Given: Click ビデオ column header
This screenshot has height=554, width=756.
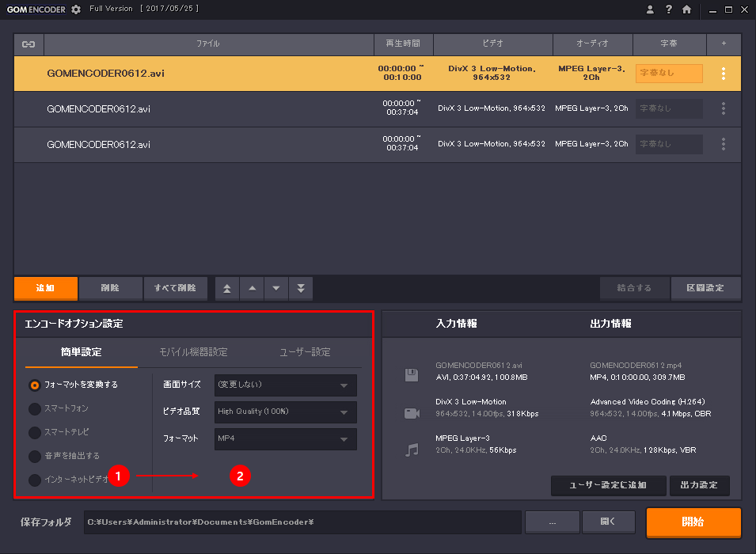Looking at the screenshot, I should (492, 44).
